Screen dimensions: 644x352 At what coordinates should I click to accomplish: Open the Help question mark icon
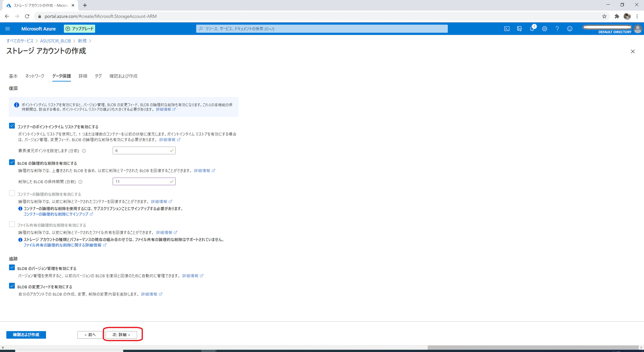click(557, 29)
